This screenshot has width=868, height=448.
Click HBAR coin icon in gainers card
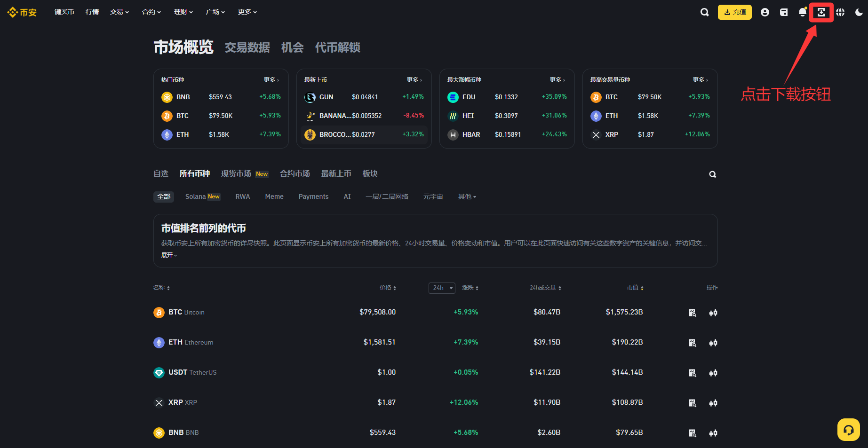click(453, 135)
